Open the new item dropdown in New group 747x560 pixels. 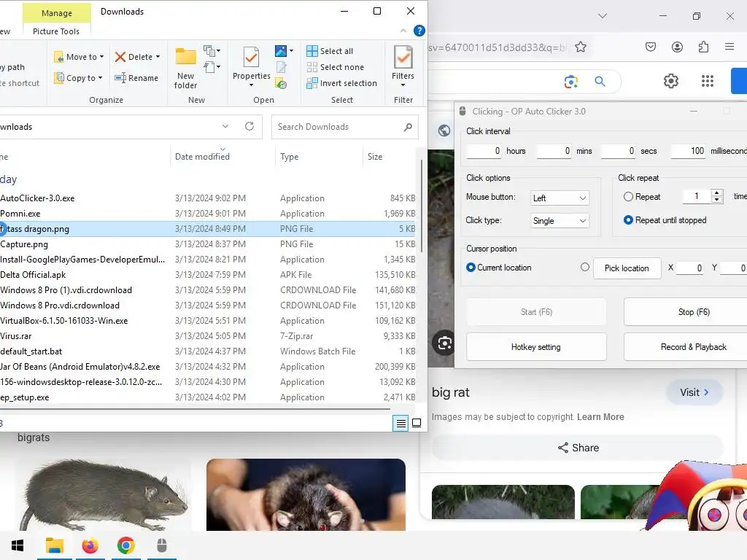click(212, 50)
